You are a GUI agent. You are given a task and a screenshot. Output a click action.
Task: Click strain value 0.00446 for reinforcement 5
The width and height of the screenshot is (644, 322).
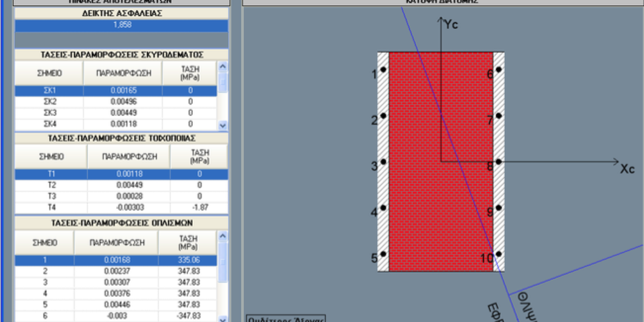(116, 305)
